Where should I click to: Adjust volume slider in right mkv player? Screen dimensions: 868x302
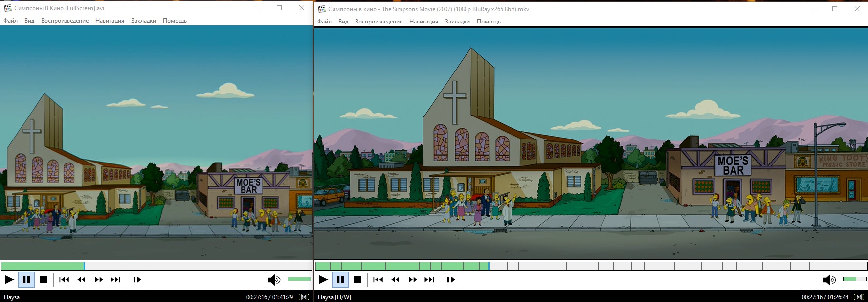pos(855,279)
